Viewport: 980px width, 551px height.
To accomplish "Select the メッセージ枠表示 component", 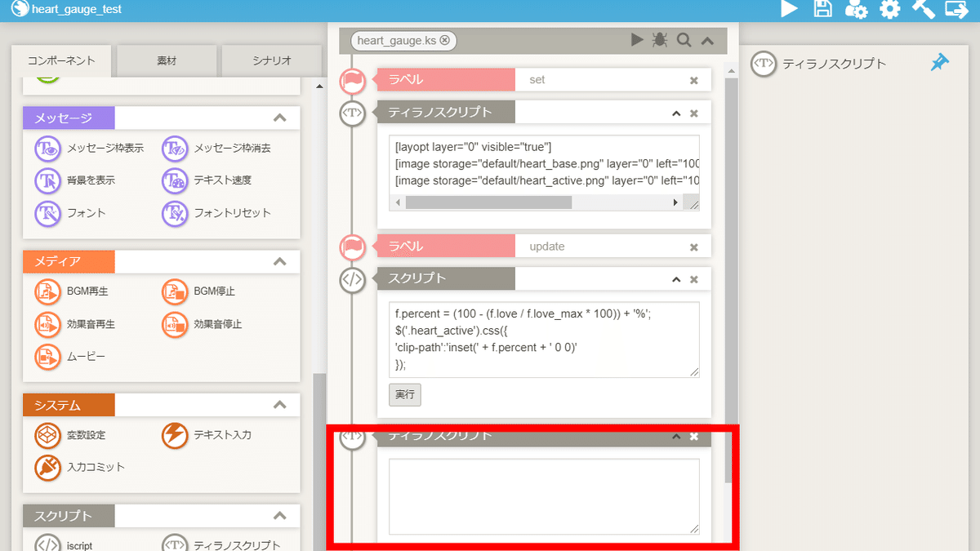I will pyautogui.click(x=90, y=149).
